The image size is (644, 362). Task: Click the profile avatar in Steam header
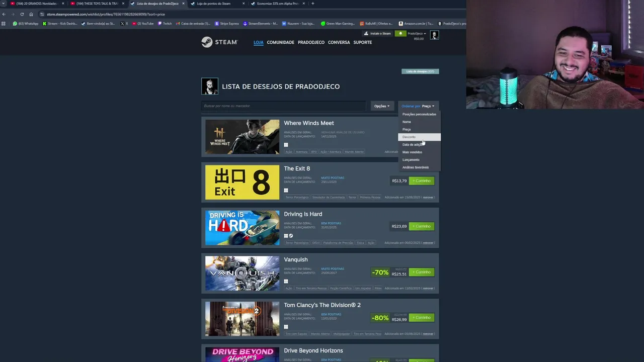(x=435, y=35)
